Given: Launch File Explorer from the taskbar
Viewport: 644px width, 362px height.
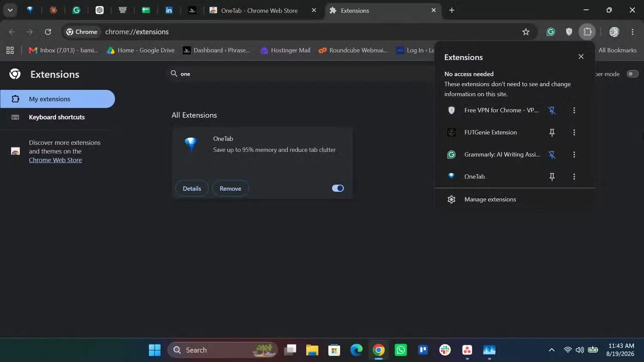Looking at the screenshot, I should (312, 350).
